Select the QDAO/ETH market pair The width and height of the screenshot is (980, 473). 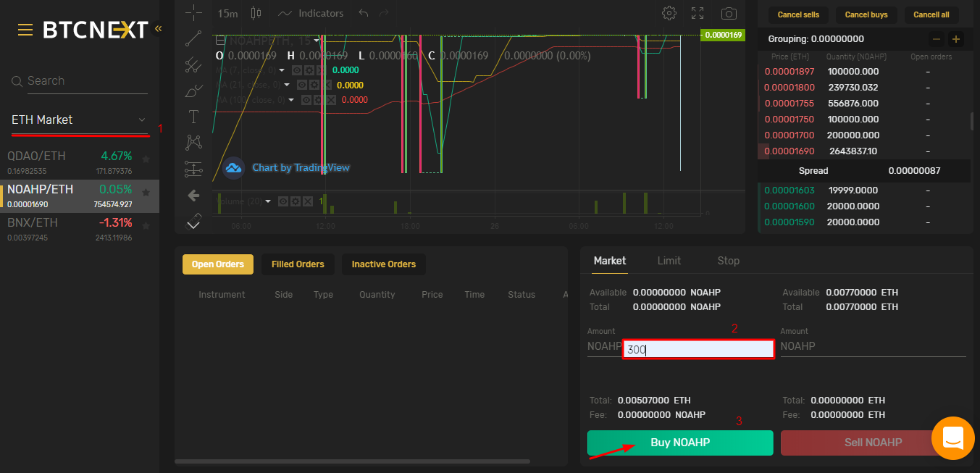pos(80,163)
